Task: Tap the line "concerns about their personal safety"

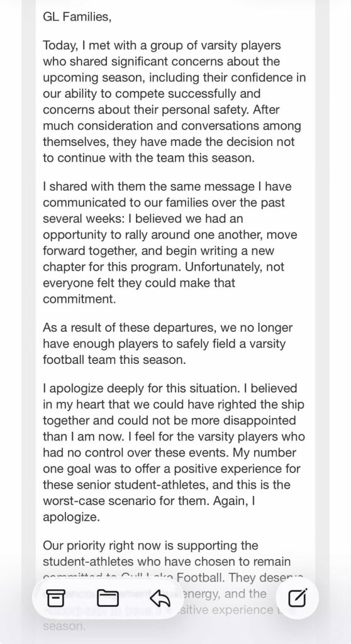Action: click(161, 110)
